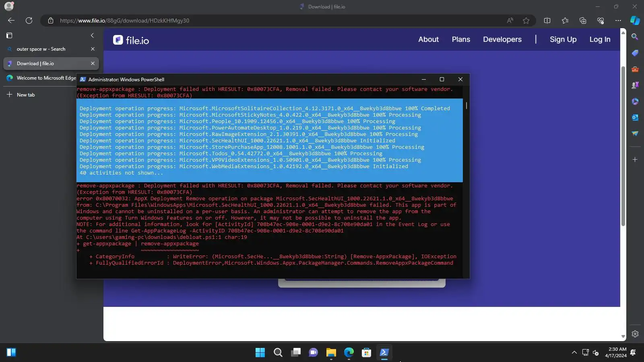Click Log In on file.io

tap(600, 39)
